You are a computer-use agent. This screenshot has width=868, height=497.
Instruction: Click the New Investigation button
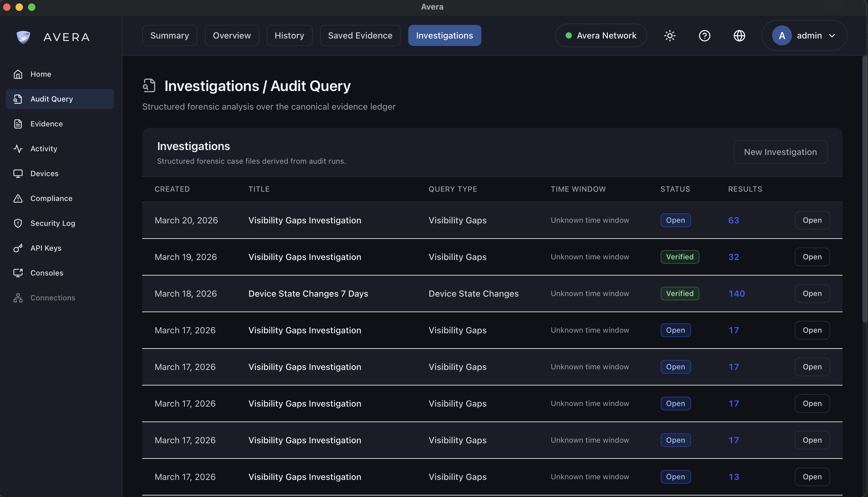tap(780, 152)
